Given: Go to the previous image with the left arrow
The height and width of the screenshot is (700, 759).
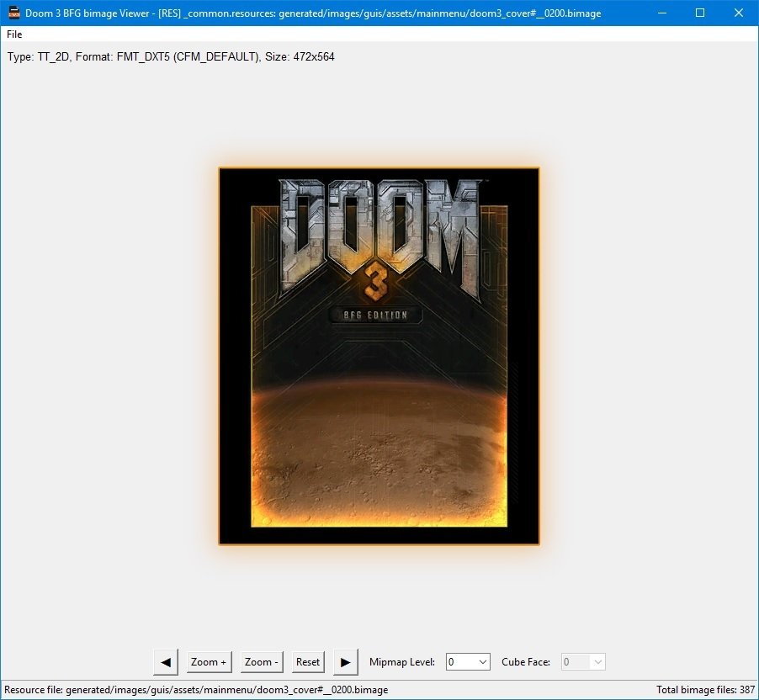Looking at the screenshot, I should point(166,662).
